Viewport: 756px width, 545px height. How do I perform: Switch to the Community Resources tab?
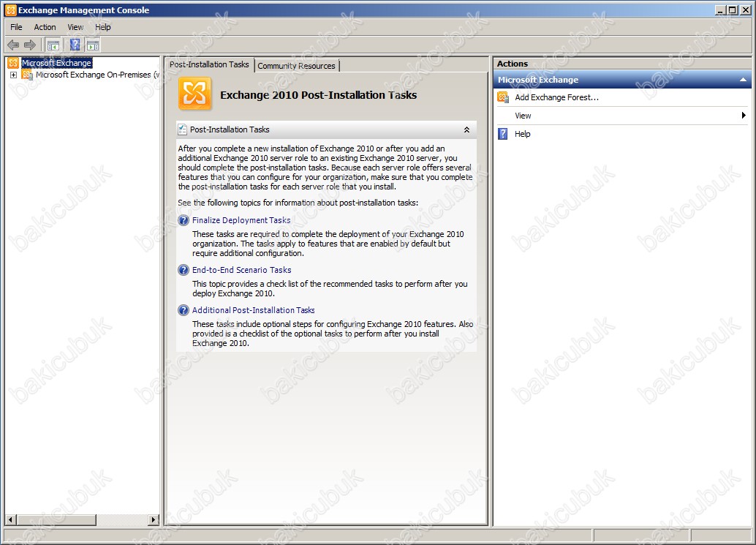click(x=297, y=66)
